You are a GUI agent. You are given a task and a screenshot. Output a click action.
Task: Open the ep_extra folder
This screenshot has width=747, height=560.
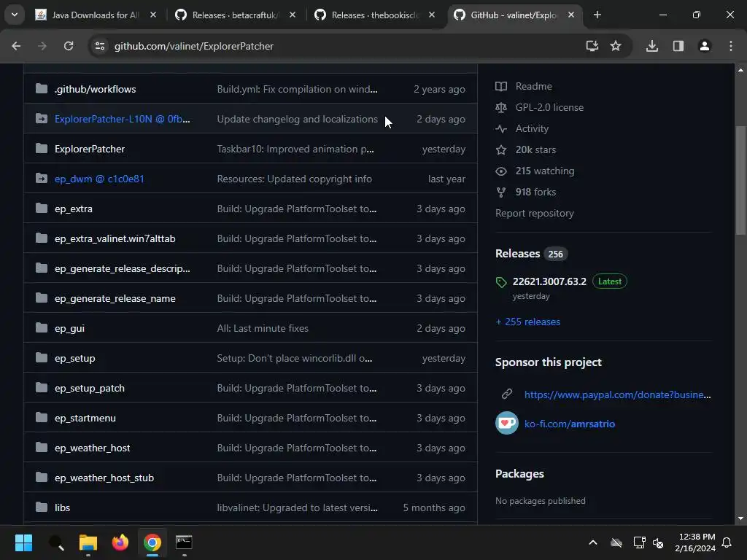coord(74,209)
